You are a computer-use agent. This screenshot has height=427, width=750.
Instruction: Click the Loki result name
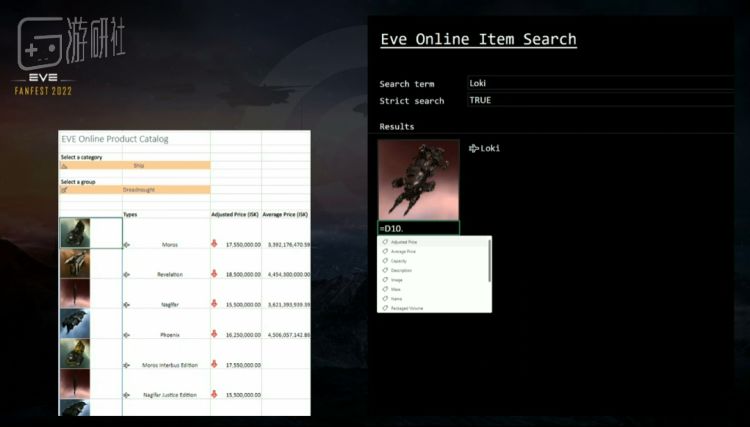point(490,148)
